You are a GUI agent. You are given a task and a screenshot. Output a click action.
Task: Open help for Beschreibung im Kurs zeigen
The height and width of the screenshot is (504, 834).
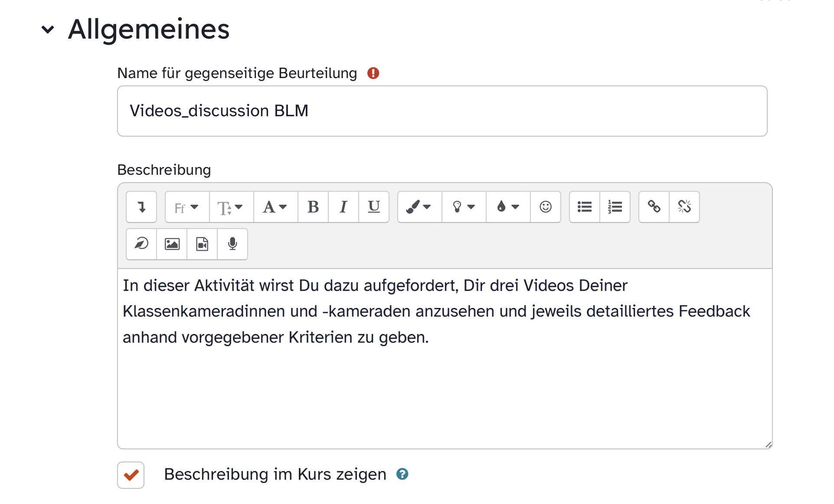(x=402, y=474)
